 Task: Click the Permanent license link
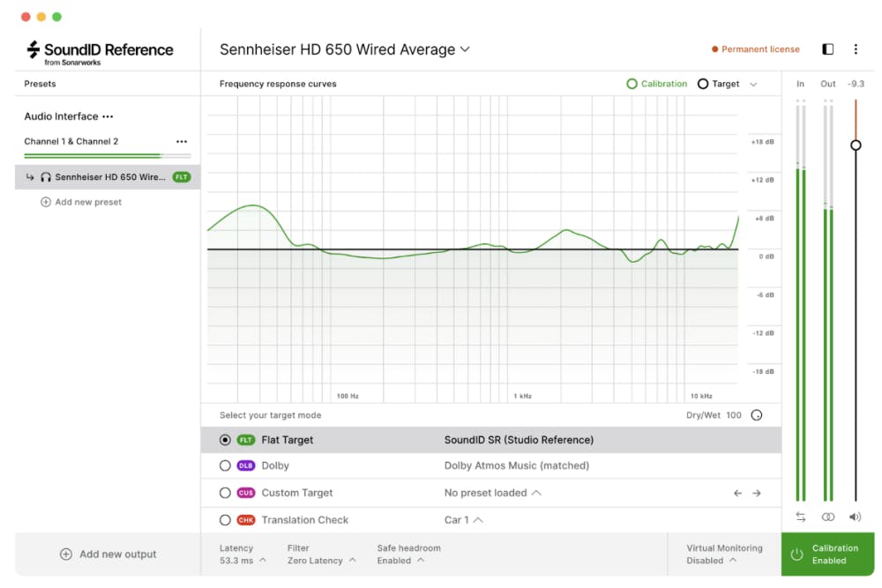756,49
